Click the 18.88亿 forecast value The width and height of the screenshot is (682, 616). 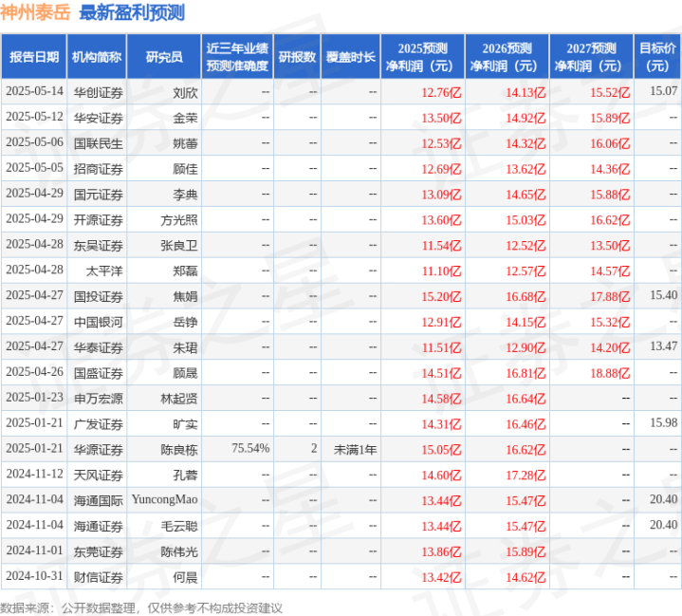tap(610, 373)
